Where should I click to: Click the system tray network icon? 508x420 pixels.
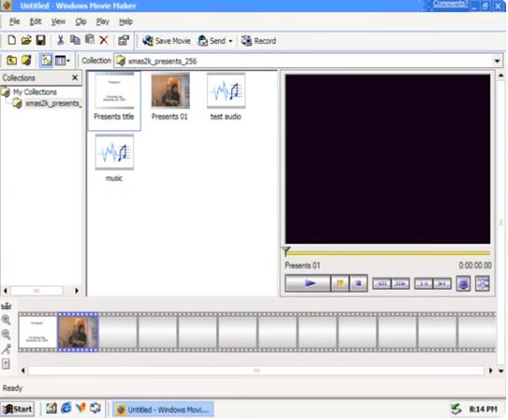pos(456,410)
